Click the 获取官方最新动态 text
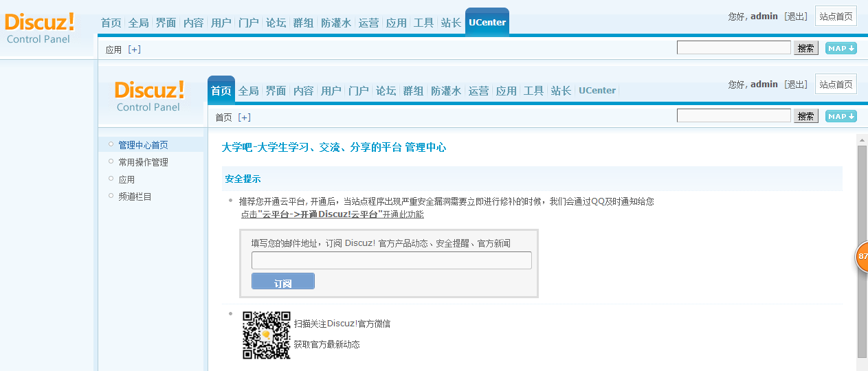This screenshot has width=868, height=371. click(326, 344)
